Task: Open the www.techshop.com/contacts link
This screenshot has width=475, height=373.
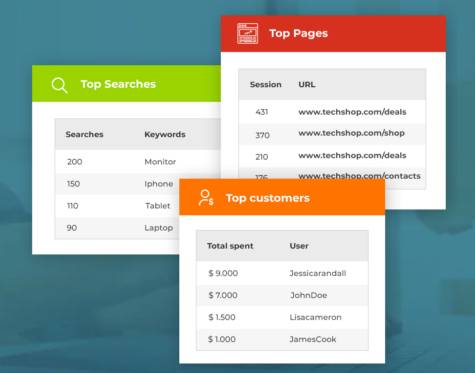Action: click(x=359, y=176)
